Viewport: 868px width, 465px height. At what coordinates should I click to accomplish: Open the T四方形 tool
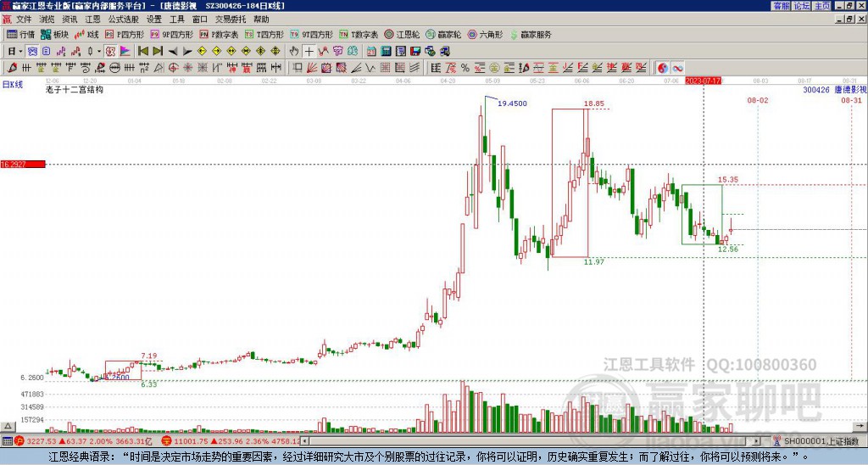264,34
